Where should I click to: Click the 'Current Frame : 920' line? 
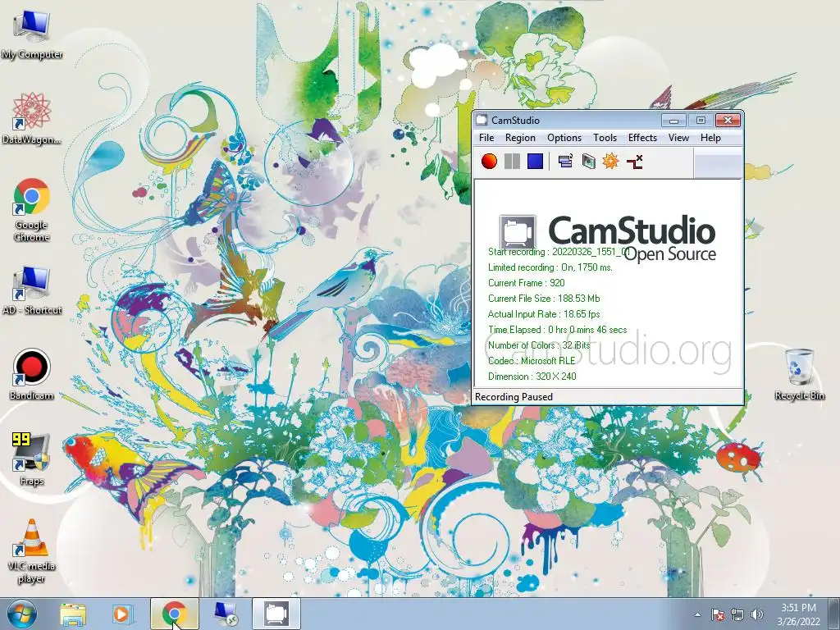pyautogui.click(x=526, y=283)
